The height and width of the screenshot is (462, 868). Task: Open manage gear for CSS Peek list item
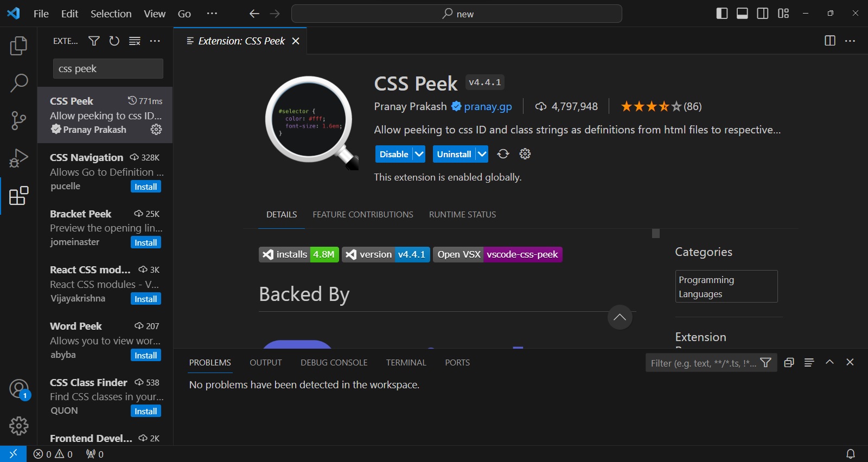[x=156, y=129]
